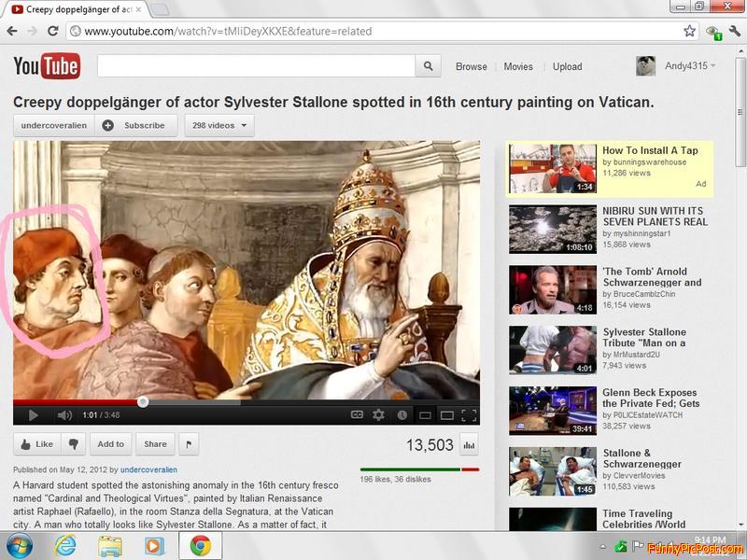
Task: Open the Share options panel
Action: click(x=155, y=444)
